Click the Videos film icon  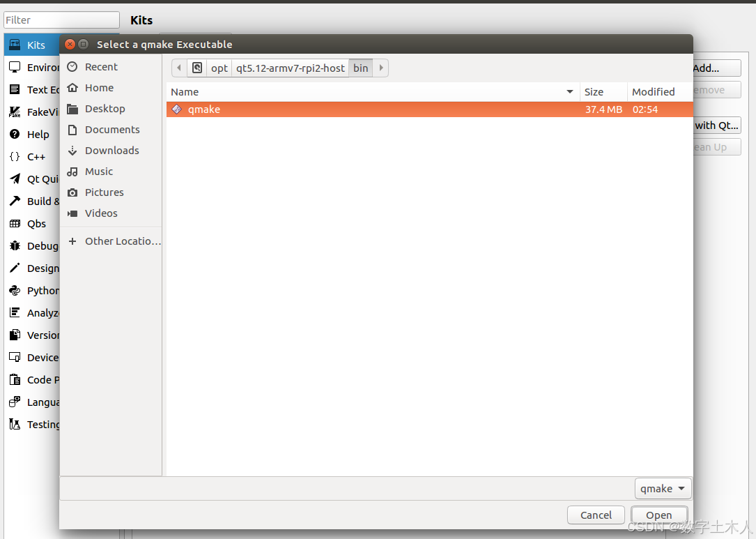72,213
